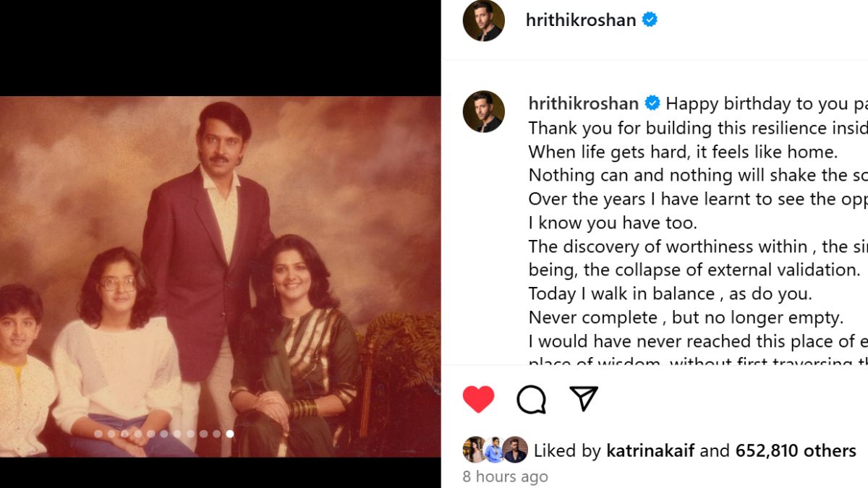This screenshot has width=868, height=488.
Task: Open the 8 hours ago timestamp
Action: [x=506, y=476]
